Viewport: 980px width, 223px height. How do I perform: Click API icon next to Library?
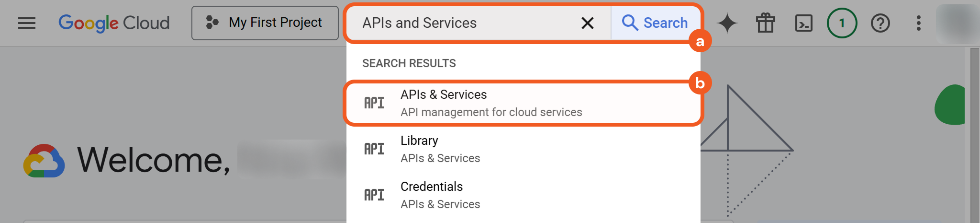tap(374, 149)
